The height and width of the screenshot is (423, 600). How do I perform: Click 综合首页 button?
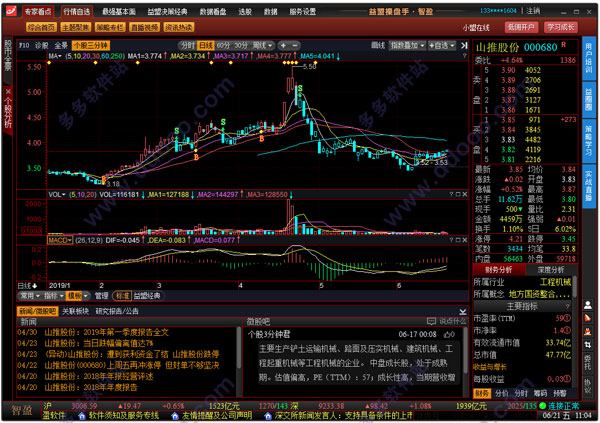click(x=42, y=27)
